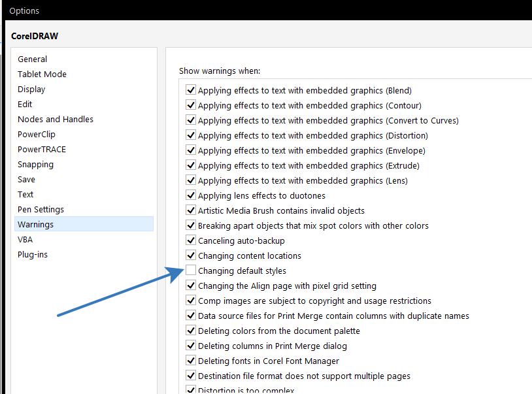This screenshot has width=532, height=394.
Task: Go to the Save options category
Action: (x=26, y=180)
